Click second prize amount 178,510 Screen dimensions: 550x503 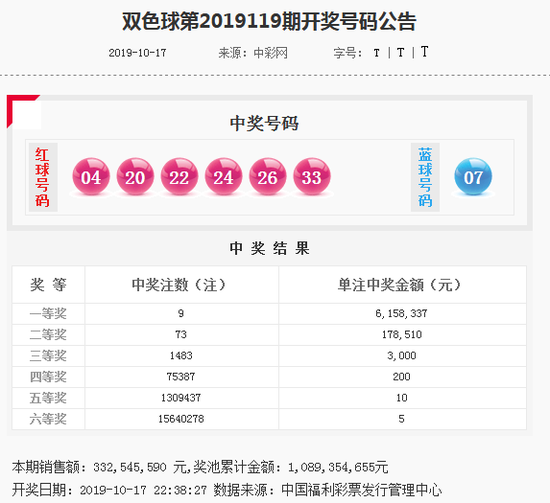(402, 334)
